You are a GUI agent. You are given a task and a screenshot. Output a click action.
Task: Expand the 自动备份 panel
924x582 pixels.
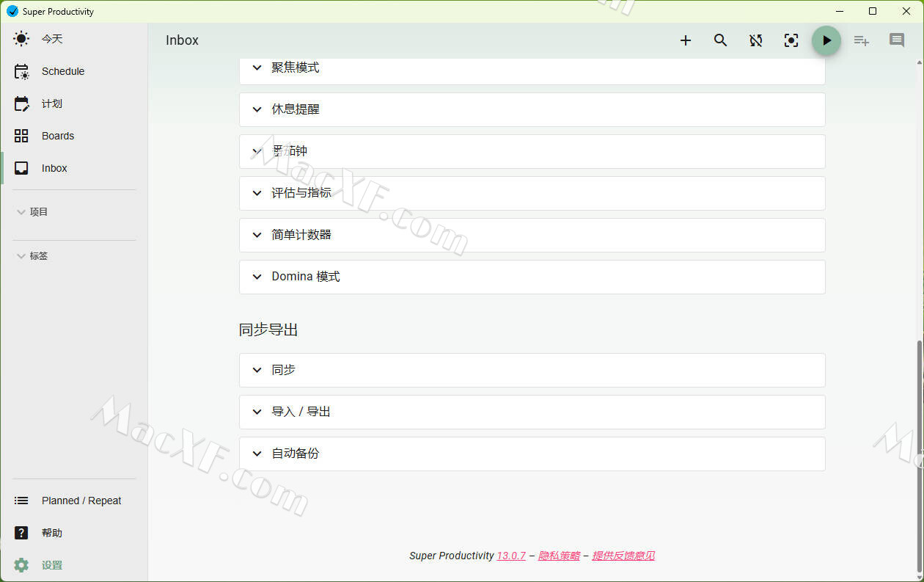tap(532, 454)
